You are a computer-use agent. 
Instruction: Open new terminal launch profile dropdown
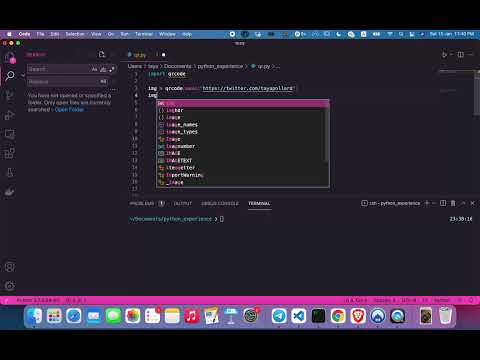click(434, 203)
